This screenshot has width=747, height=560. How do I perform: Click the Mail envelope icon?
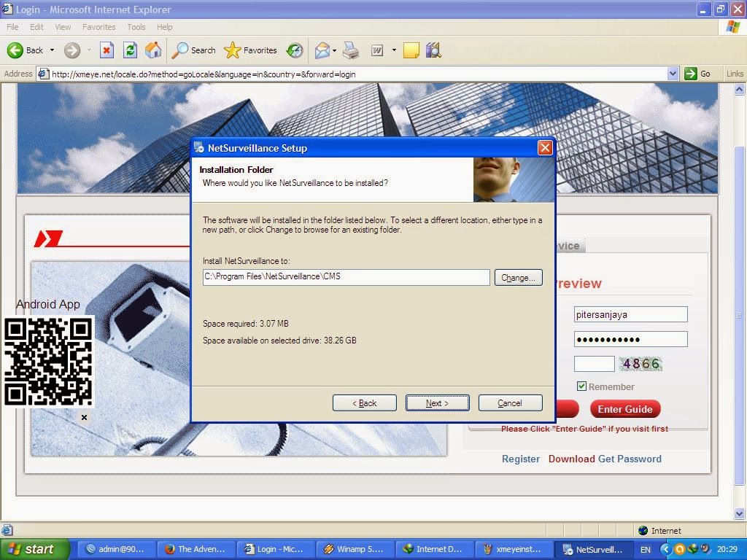pyautogui.click(x=322, y=50)
